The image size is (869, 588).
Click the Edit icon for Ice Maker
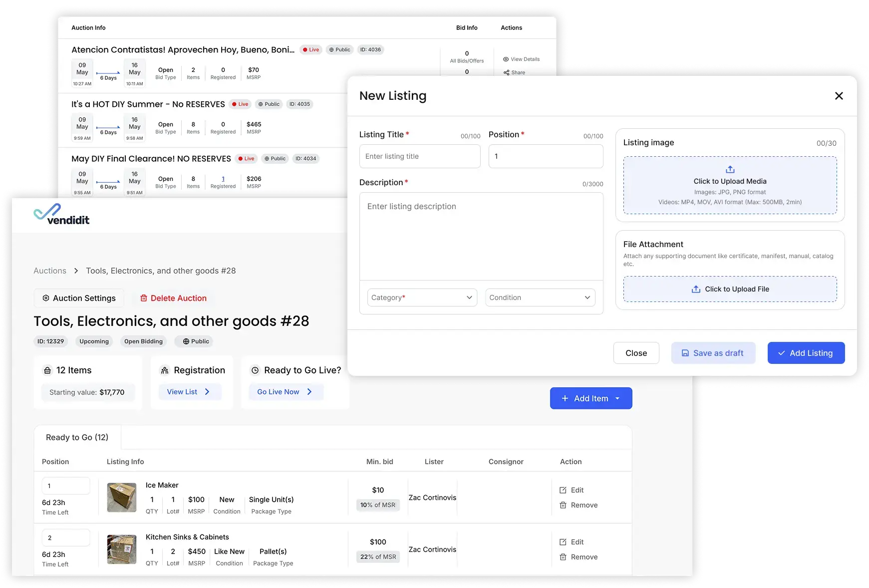[x=563, y=490]
